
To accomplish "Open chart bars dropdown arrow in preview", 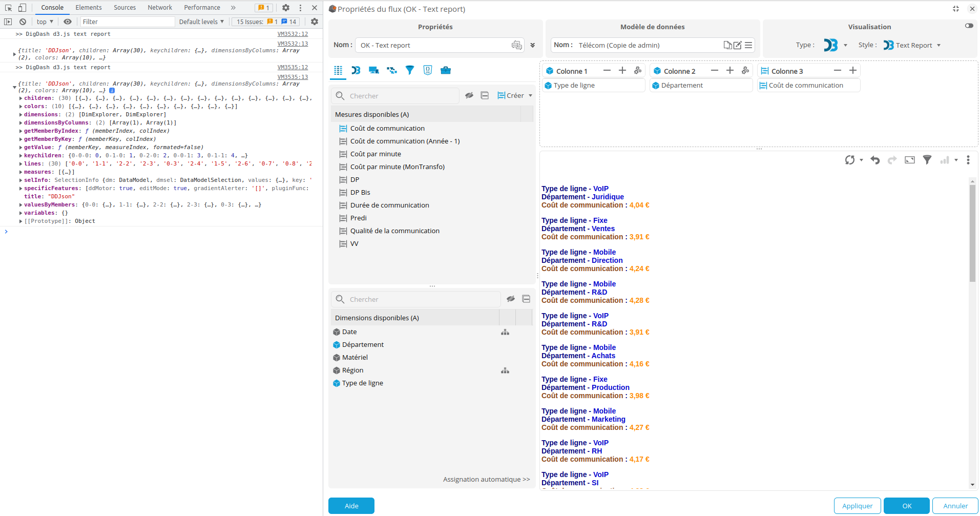I will pyautogui.click(x=956, y=160).
